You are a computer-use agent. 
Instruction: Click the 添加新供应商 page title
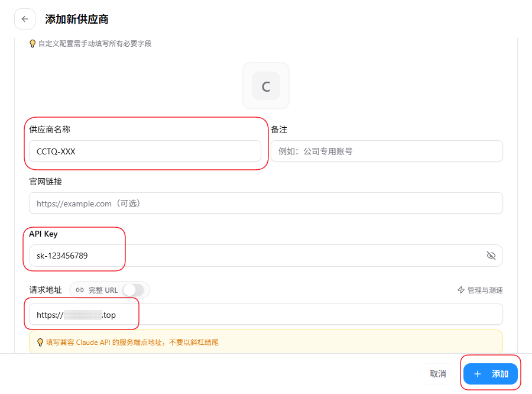(x=77, y=19)
